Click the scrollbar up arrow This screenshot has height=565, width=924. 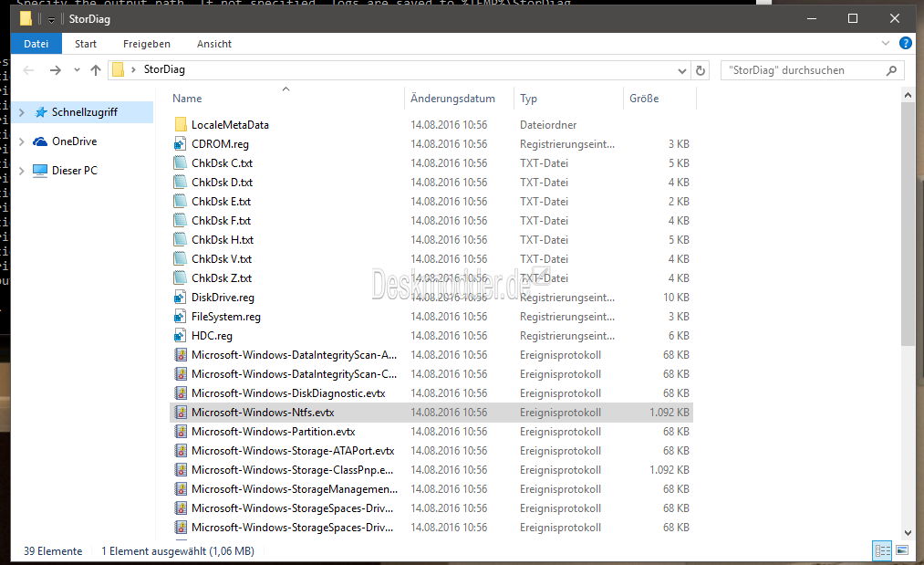[x=908, y=95]
